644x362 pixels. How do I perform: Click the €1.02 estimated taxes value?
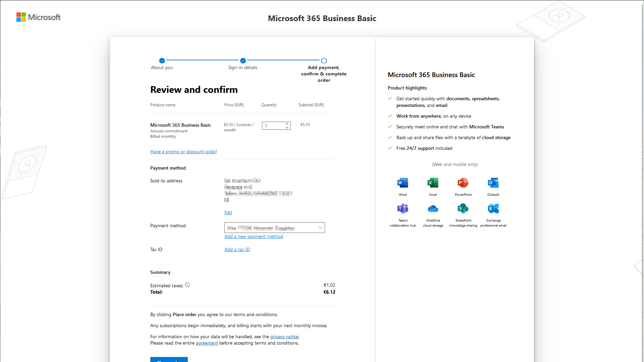[329, 285]
